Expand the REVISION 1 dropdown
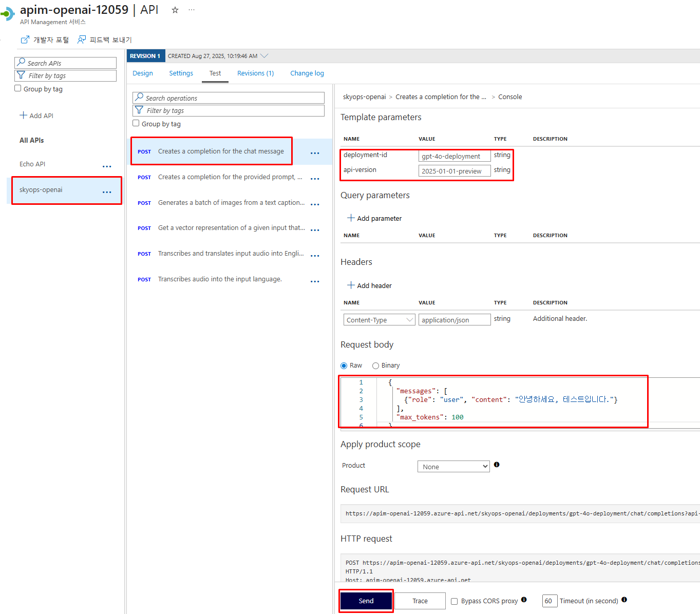The width and height of the screenshot is (700, 614). point(264,56)
